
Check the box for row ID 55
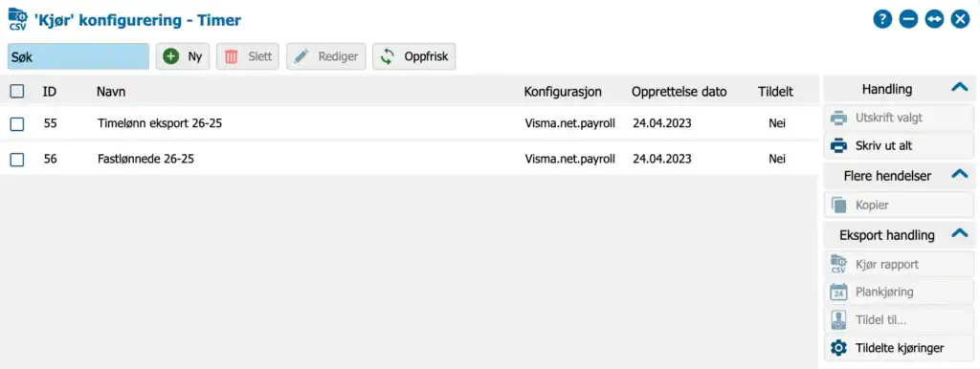click(17, 123)
